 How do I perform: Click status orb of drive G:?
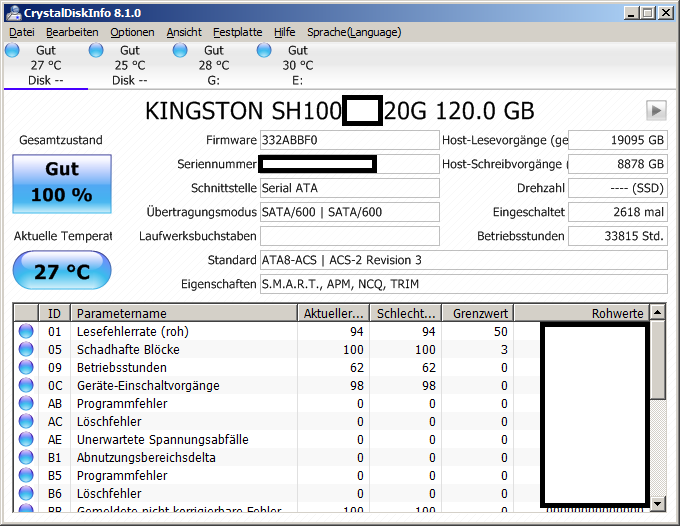coord(180,50)
